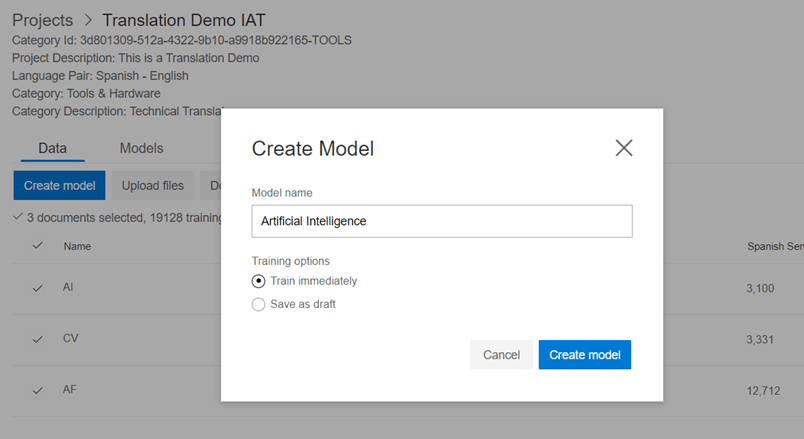Uncheck the AF document row checkmark
This screenshot has width=804, height=439.
(37, 391)
